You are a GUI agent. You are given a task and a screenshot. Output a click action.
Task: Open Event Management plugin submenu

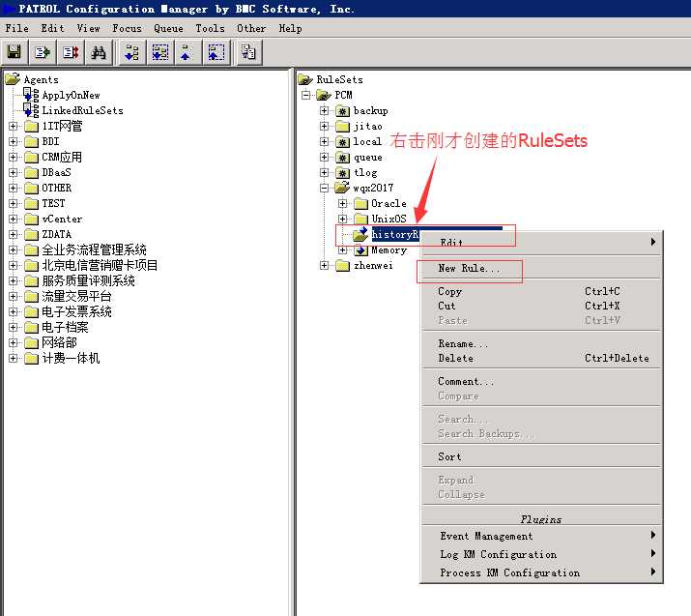pyautogui.click(x=541, y=536)
